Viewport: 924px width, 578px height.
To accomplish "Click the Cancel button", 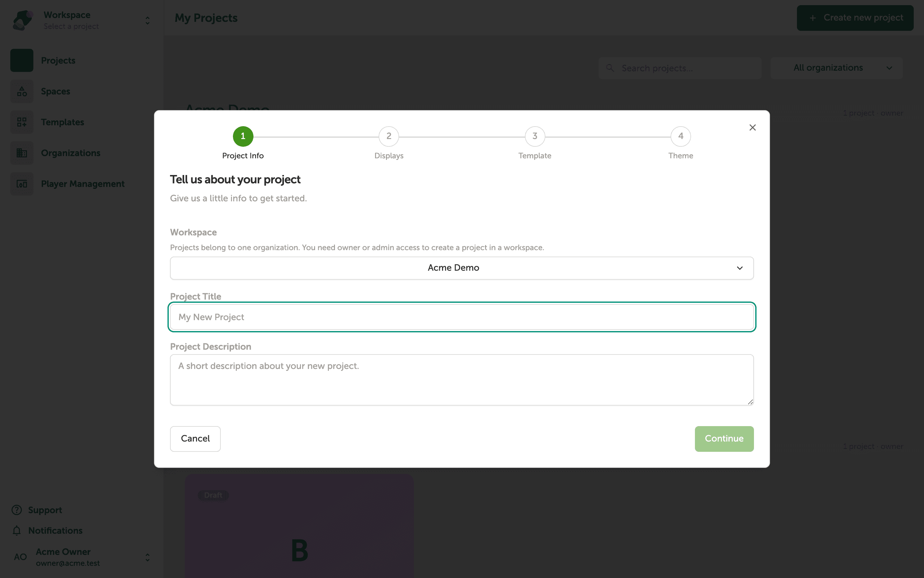I will (195, 438).
